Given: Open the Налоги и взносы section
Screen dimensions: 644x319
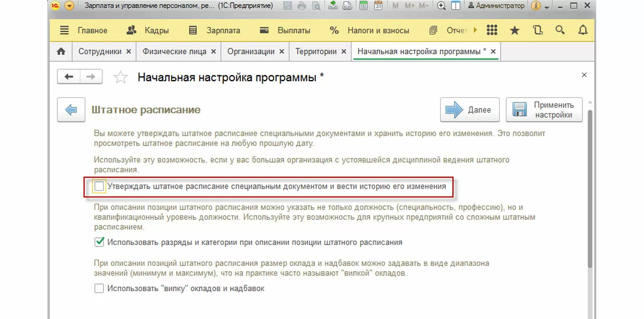Looking at the screenshot, I should coord(369,30).
